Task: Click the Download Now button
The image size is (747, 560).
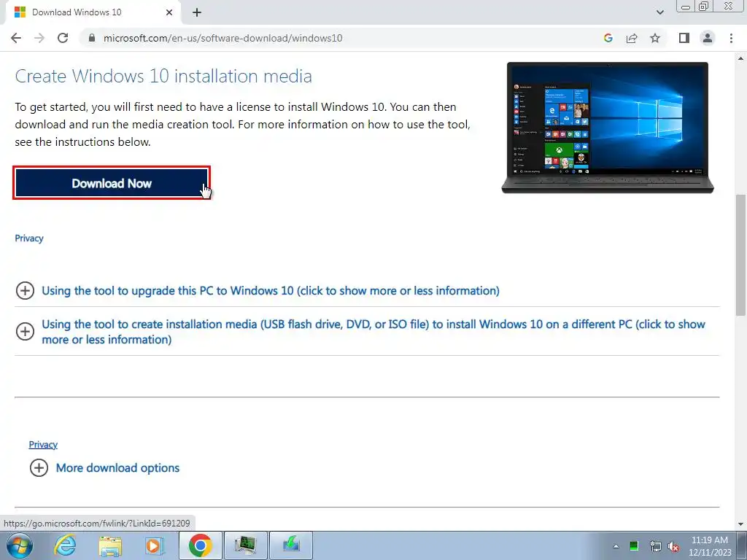Action: tap(112, 183)
